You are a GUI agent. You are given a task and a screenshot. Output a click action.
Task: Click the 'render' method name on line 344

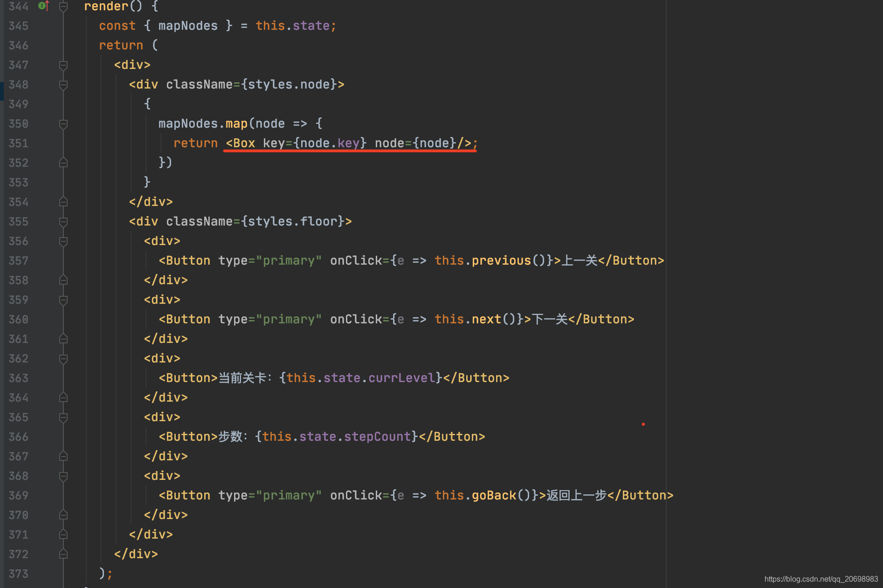(106, 7)
